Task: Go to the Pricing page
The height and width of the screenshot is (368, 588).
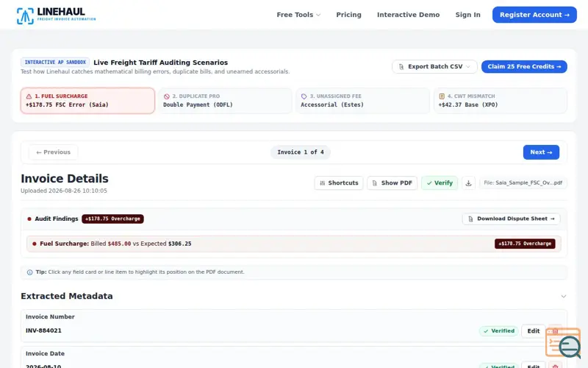Action: point(348,15)
